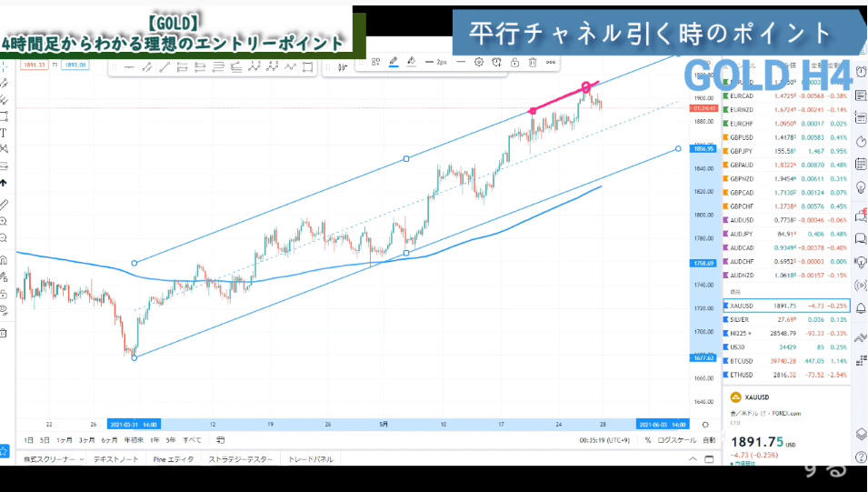This screenshot has height=492, width=868.
Task: Set range to 5日
Action: (45, 440)
